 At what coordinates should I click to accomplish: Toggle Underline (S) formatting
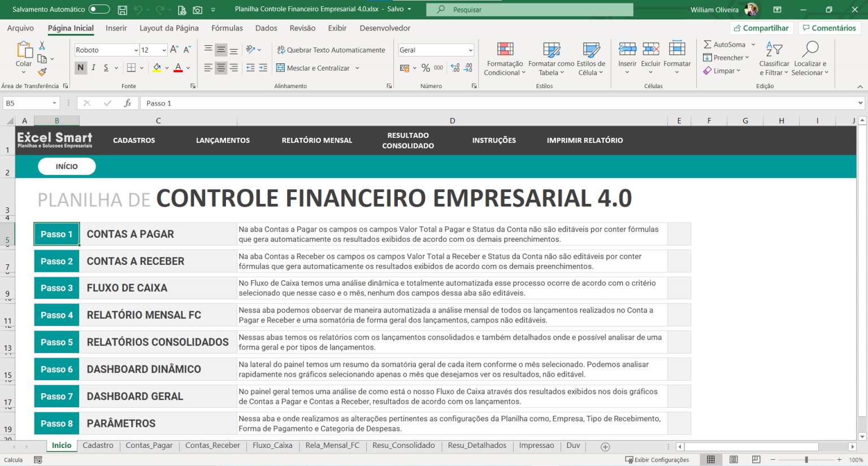click(x=106, y=68)
